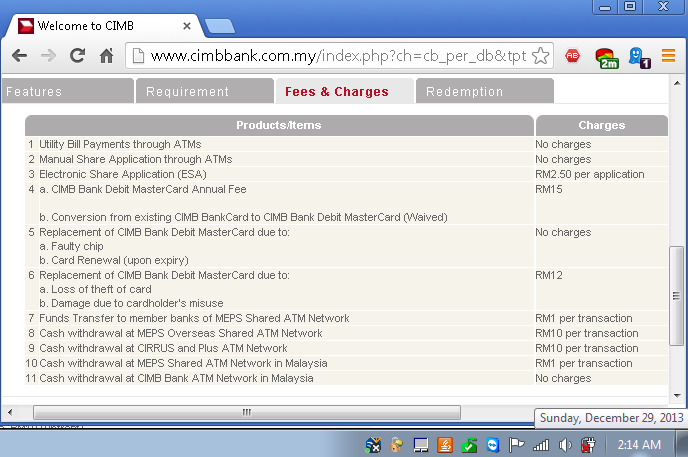Open the Action Center flag icon
The height and width of the screenshot is (457, 688).
[516, 445]
